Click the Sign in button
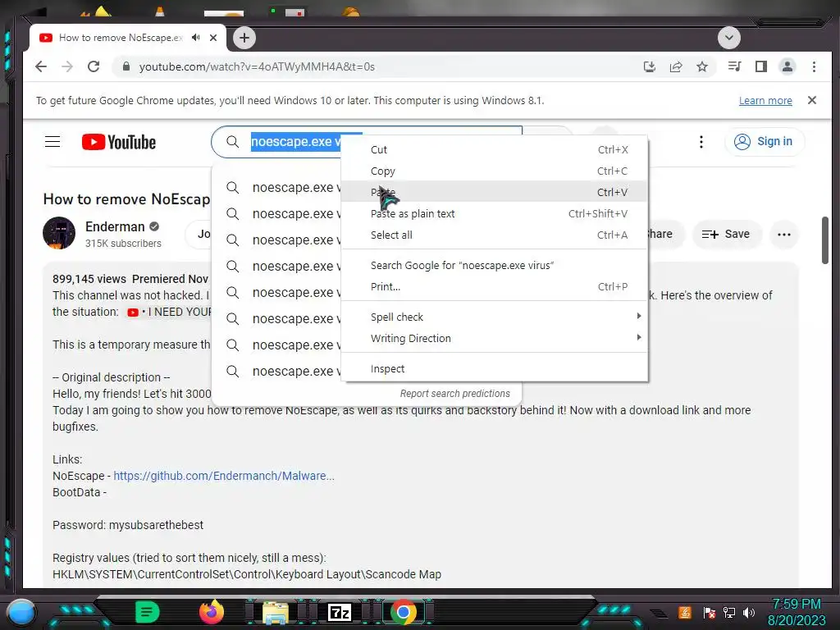The image size is (840, 630). (x=765, y=141)
